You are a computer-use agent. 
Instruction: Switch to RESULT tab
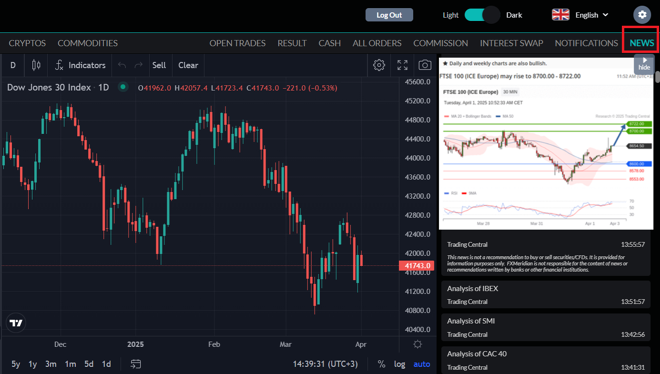[x=292, y=43]
